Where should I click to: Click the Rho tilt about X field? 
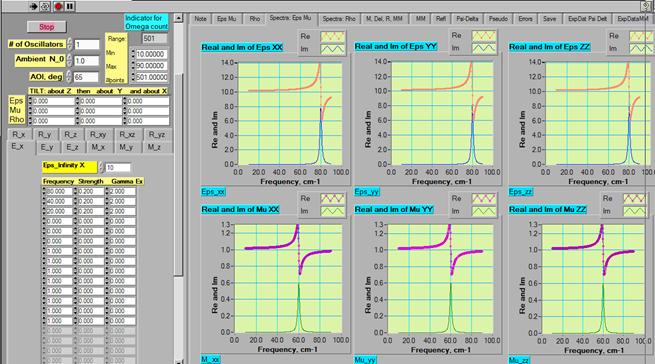148,121
